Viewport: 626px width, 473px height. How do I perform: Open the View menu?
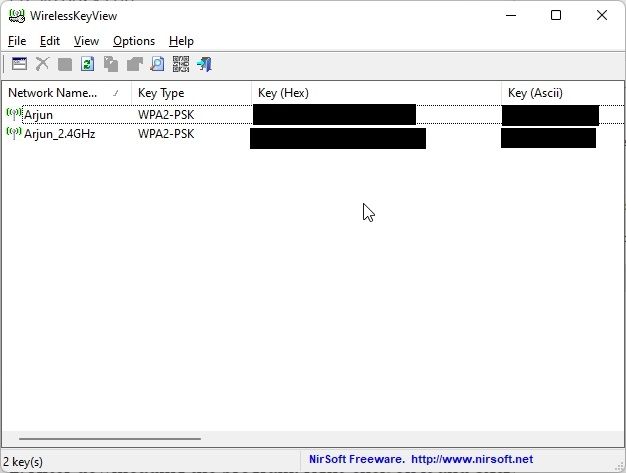(86, 41)
